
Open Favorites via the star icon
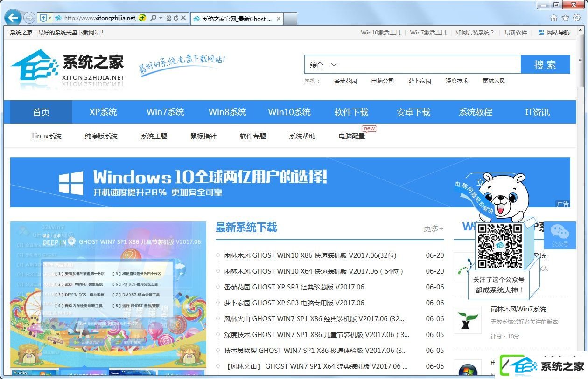[x=565, y=18]
